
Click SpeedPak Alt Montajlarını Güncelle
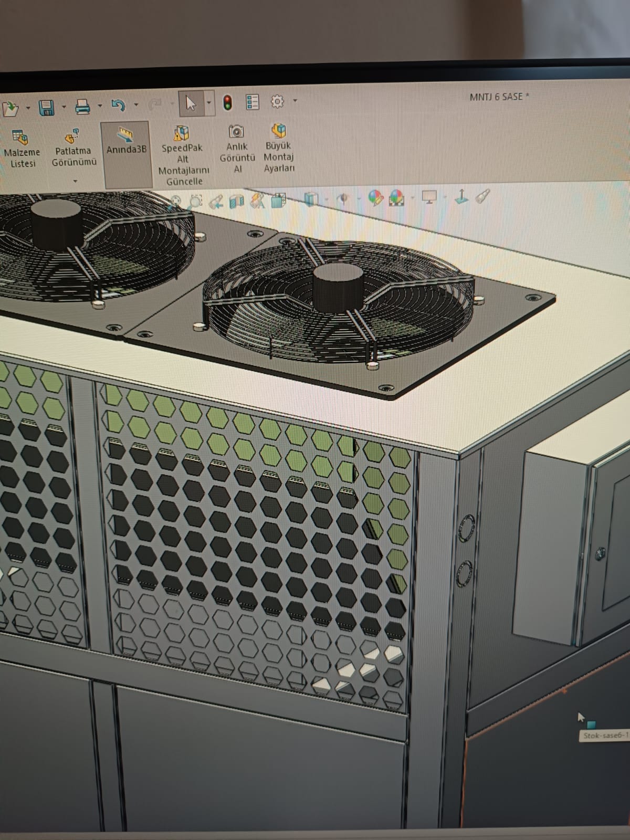pos(183,156)
